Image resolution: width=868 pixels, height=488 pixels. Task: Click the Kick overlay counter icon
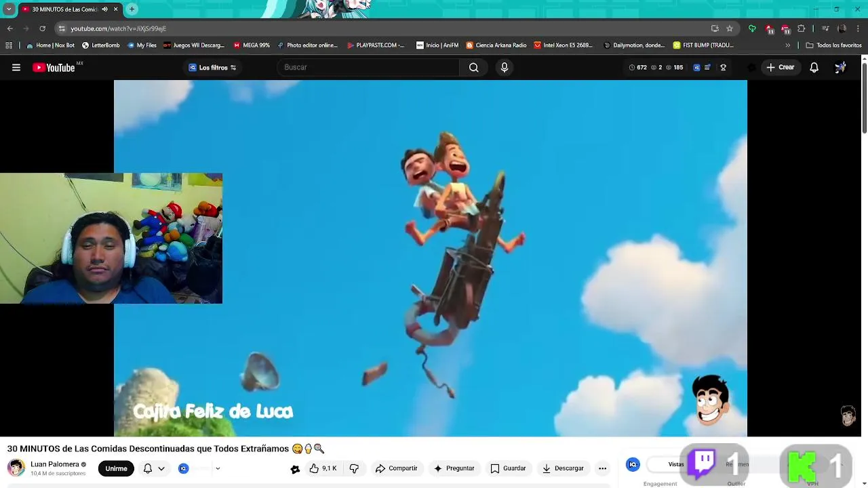click(x=802, y=466)
